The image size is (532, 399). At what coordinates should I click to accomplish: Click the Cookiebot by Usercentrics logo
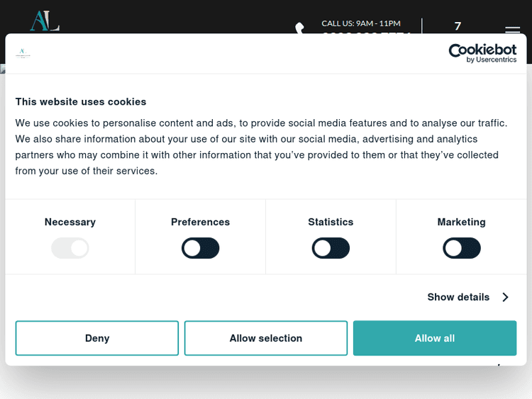[x=482, y=53]
